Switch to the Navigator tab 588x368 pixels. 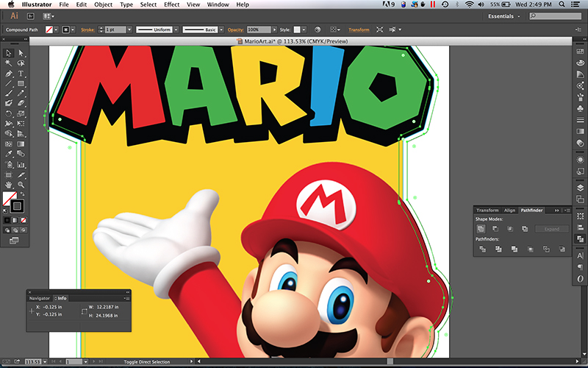point(40,298)
